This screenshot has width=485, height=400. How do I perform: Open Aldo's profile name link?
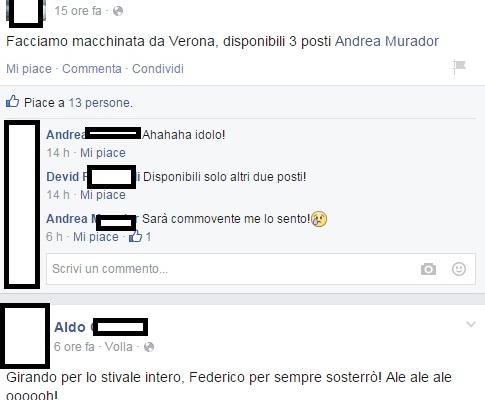101,327
